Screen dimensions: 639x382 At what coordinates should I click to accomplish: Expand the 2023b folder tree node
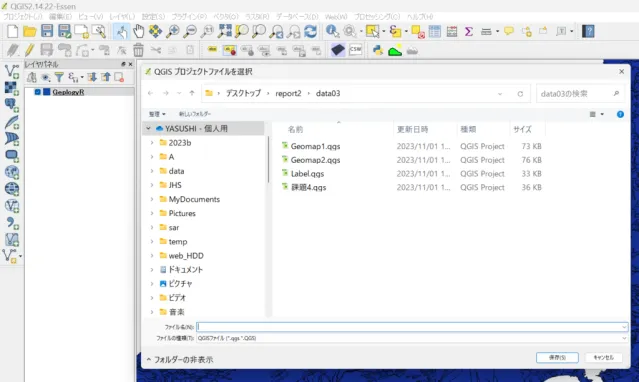tap(152, 143)
